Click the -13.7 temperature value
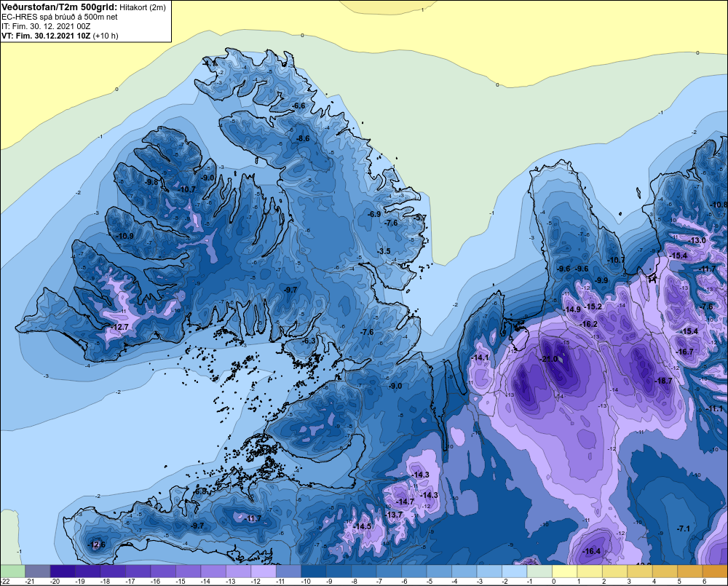Image resolution: width=728 pixels, height=586 pixels. point(394,515)
